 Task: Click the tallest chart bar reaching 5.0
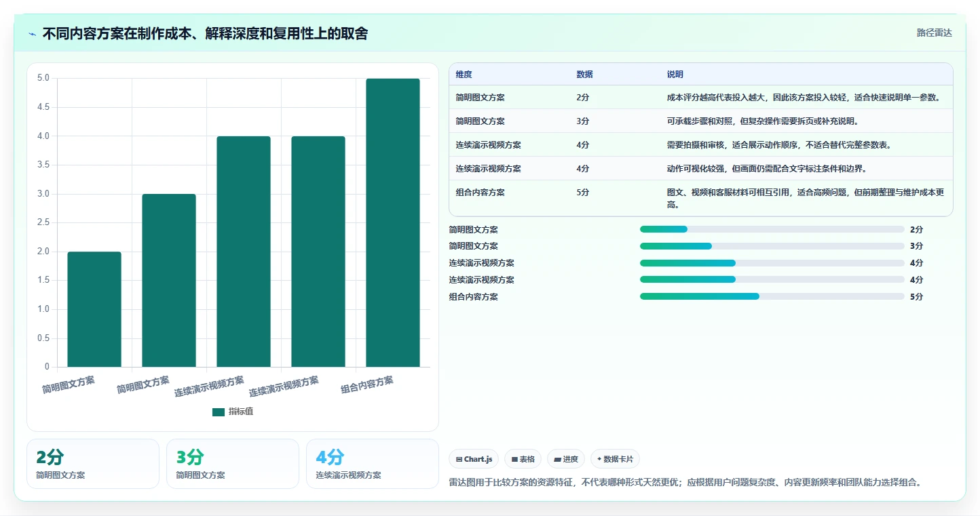[x=393, y=222]
